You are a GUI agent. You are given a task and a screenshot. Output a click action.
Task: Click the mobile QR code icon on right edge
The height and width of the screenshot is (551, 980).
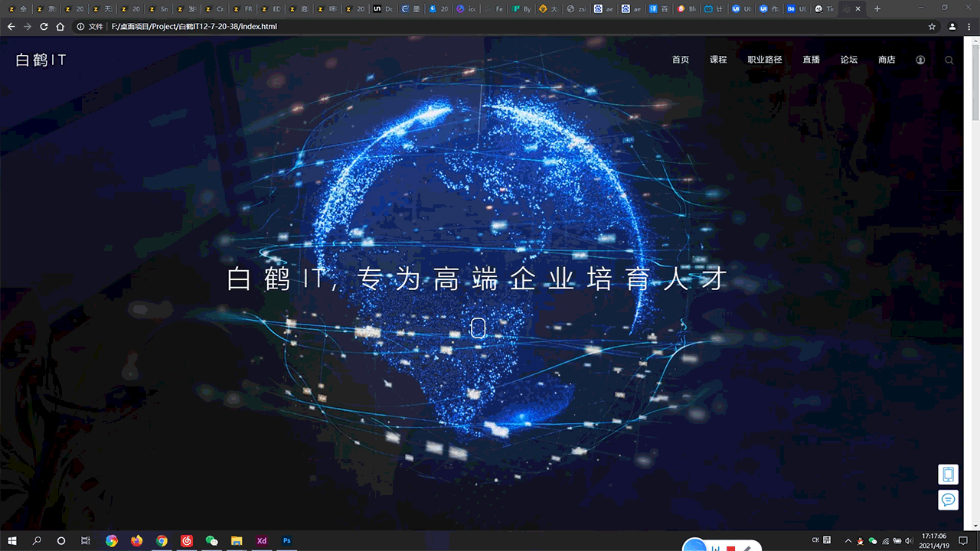948,474
